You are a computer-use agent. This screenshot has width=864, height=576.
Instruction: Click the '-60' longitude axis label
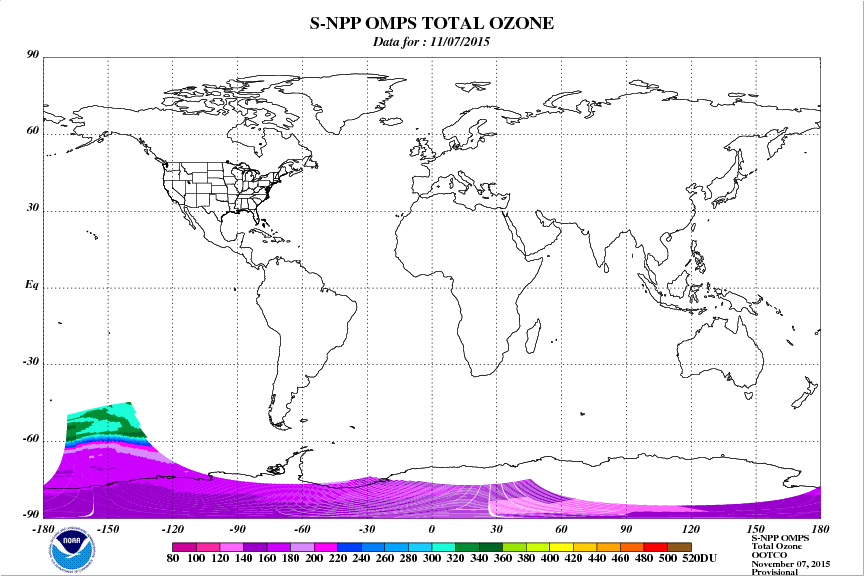coord(302,529)
